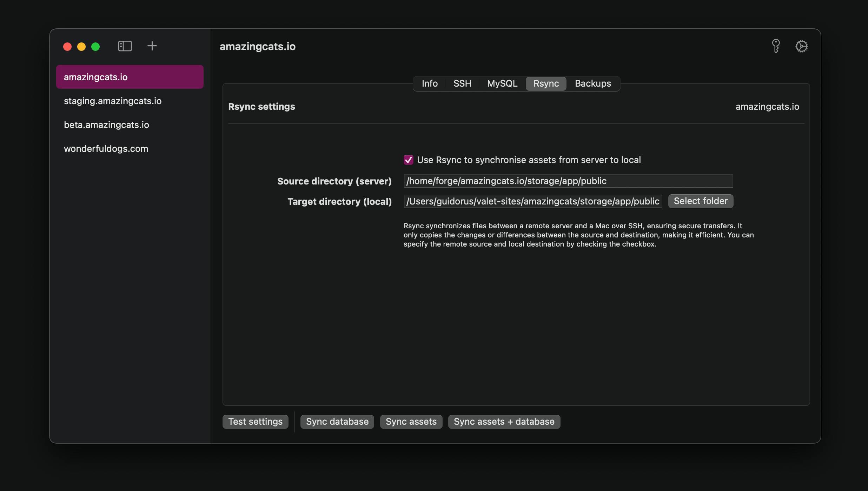Switch to the SSH tab
The height and width of the screenshot is (491, 868).
462,83
